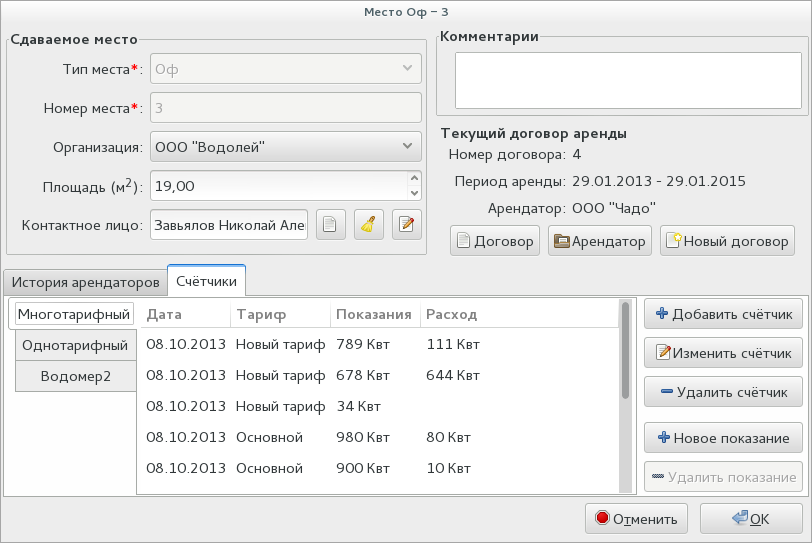Sort by Дата column header
Image resolution: width=812 pixels, height=543 pixels.
(184, 314)
